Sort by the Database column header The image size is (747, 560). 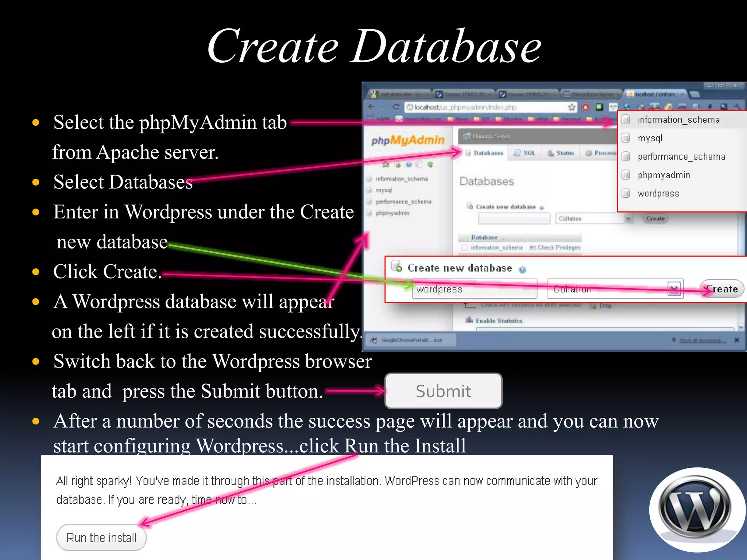484,237
